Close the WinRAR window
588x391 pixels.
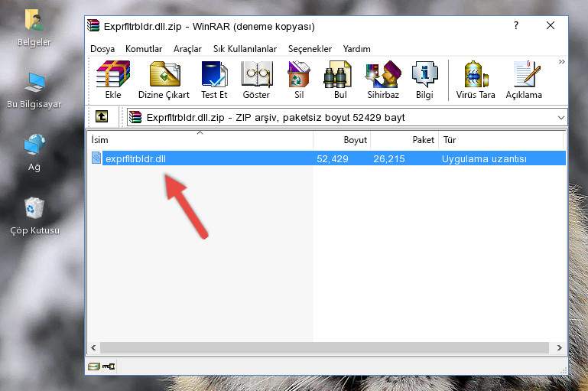[551, 25]
